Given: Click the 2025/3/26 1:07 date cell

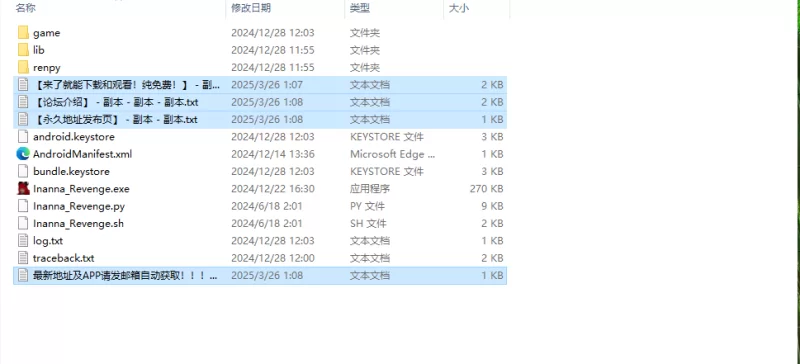Looking at the screenshot, I should click(267, 85).
